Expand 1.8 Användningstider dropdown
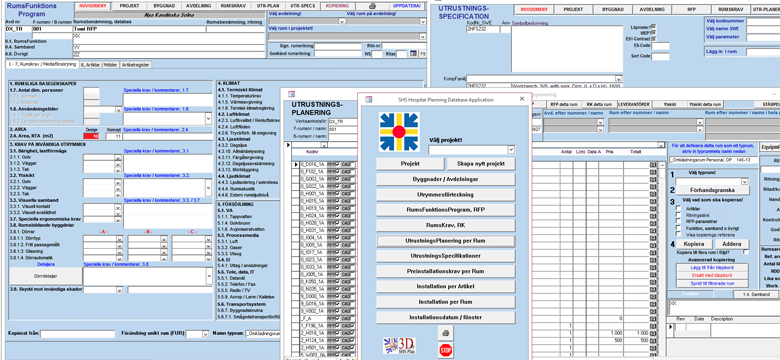780x360 pixels. [x=118, y=110]
